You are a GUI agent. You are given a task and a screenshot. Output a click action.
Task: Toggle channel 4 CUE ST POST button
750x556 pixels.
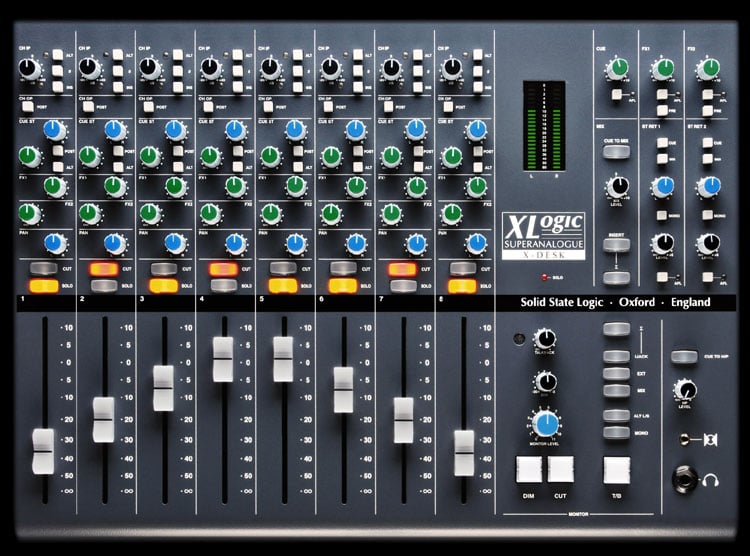[x=238, y=151]
